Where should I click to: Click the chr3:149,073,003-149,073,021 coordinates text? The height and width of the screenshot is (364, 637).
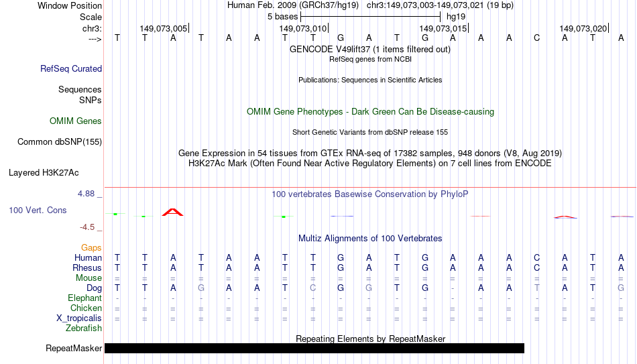[x=440, y=5]
